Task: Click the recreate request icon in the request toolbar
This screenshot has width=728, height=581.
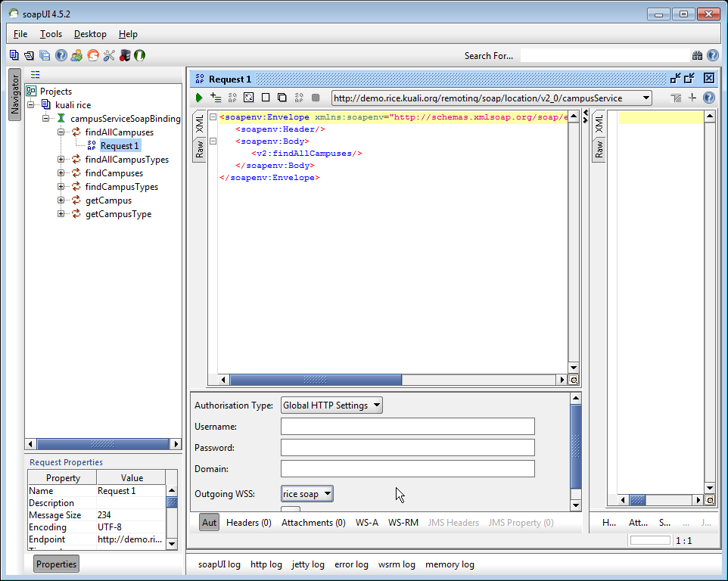Action: point(249,98)
